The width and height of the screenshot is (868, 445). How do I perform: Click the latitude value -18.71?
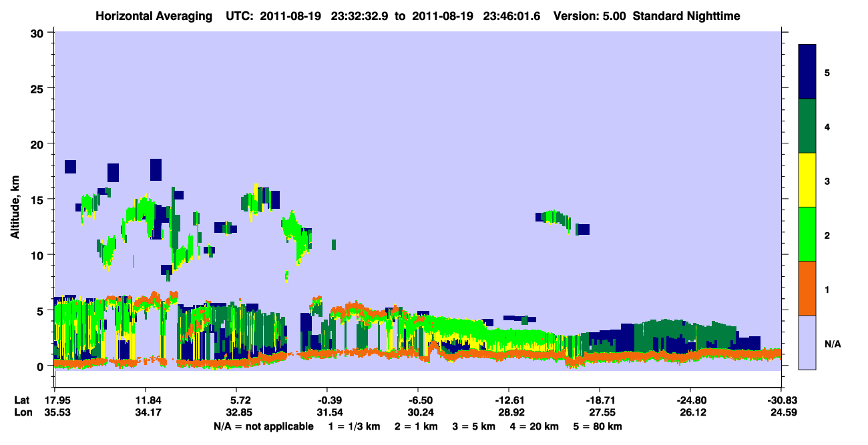point(600,400)
